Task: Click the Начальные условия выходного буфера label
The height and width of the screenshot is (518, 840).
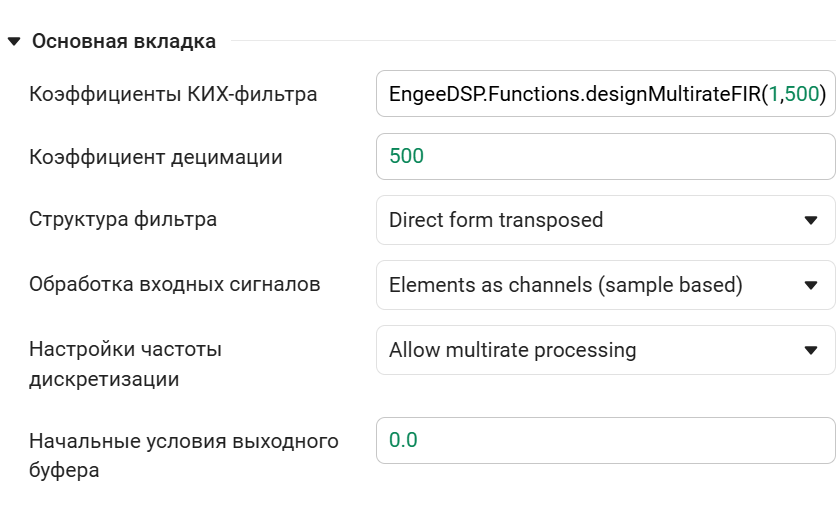Action: (x=184, y=455)
